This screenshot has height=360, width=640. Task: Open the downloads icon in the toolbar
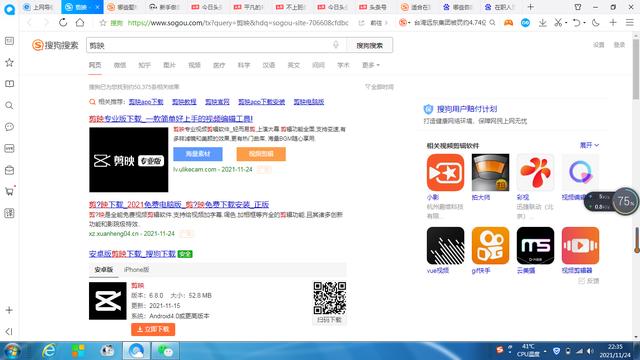pos(542,23)
